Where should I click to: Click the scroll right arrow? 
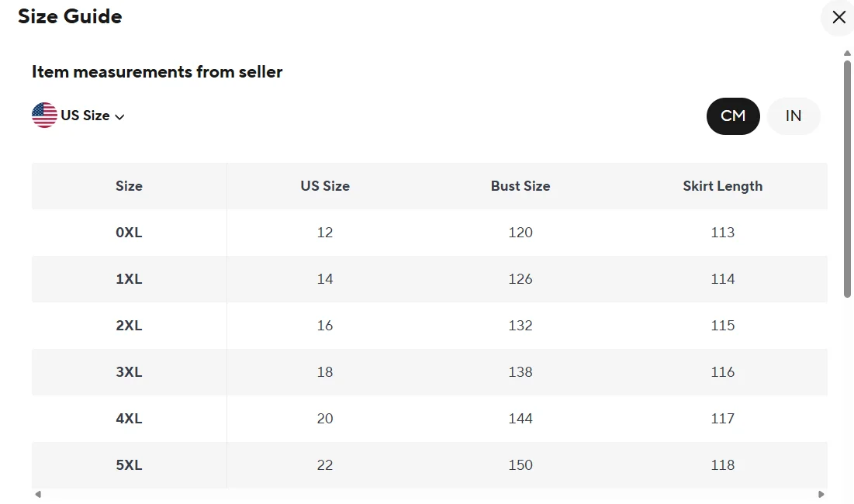point(821,494)
